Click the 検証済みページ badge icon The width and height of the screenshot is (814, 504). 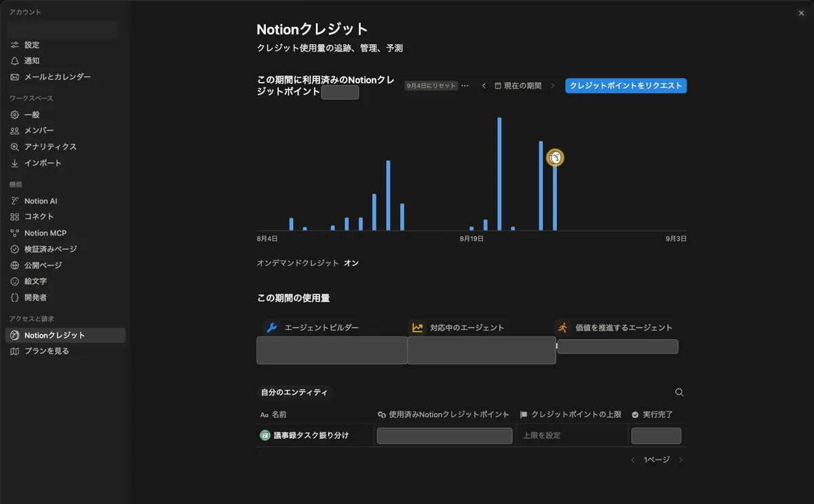click(x=15, y=249)
